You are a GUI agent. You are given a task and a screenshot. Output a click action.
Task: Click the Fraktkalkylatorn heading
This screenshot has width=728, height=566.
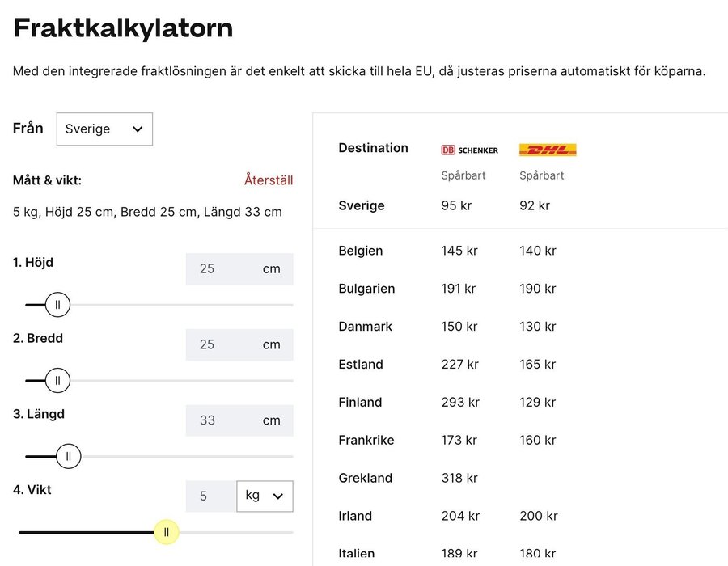123,28
